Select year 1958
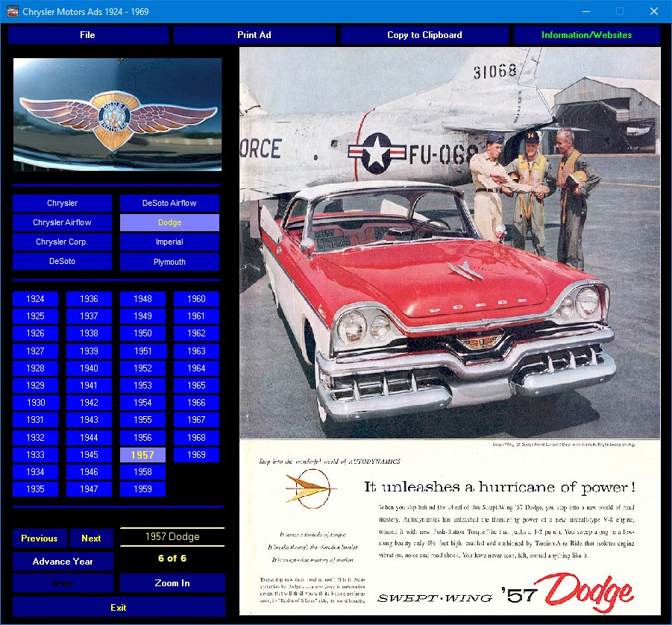Viewport: 672px width, 625px height. [142, 472]
